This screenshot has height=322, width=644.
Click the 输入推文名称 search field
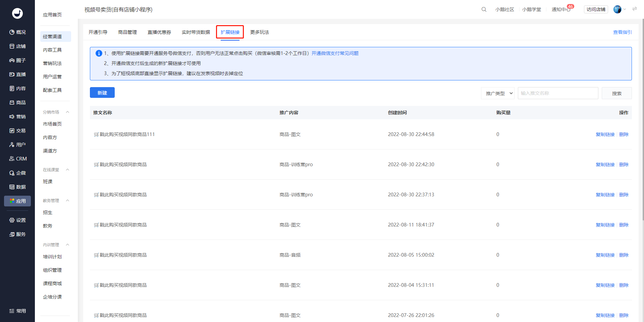[x=558, y=93]
